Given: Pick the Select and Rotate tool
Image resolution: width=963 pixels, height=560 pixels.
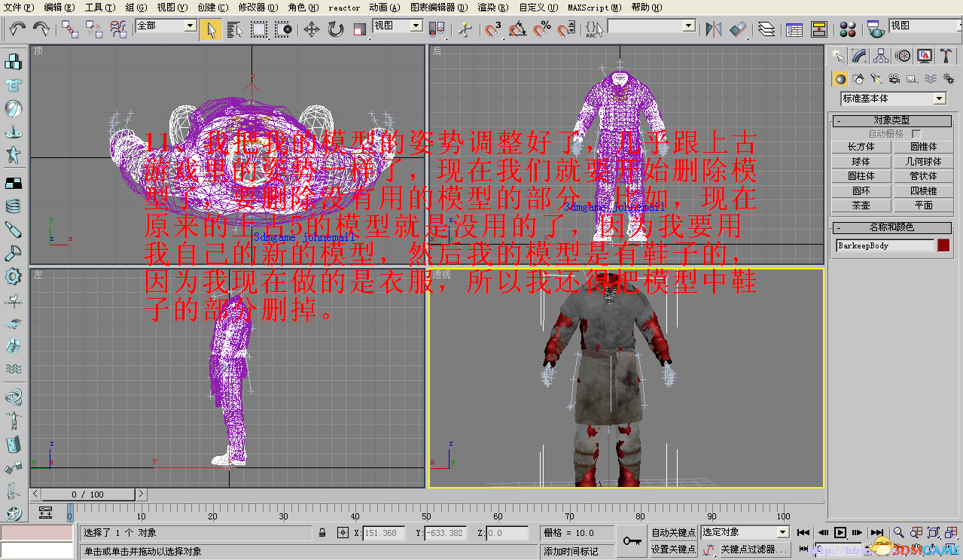Looking at the screenshot, I should [x=335, y=29].
